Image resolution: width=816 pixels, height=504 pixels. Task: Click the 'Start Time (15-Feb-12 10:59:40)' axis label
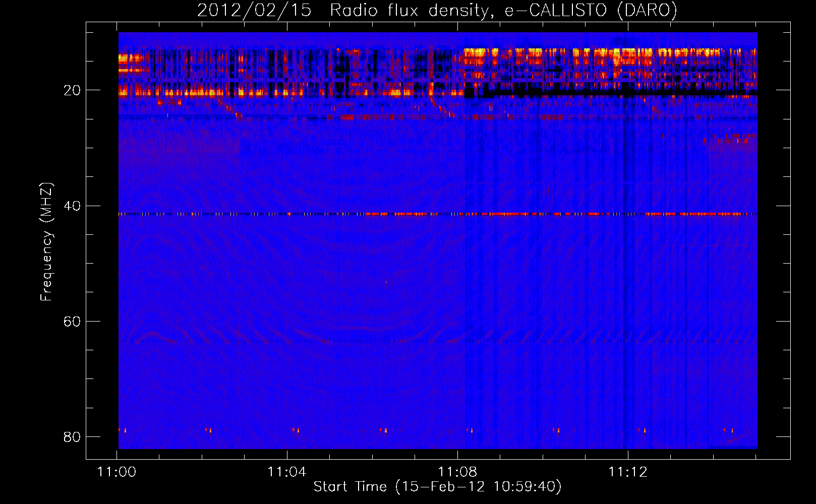[437, 486]
